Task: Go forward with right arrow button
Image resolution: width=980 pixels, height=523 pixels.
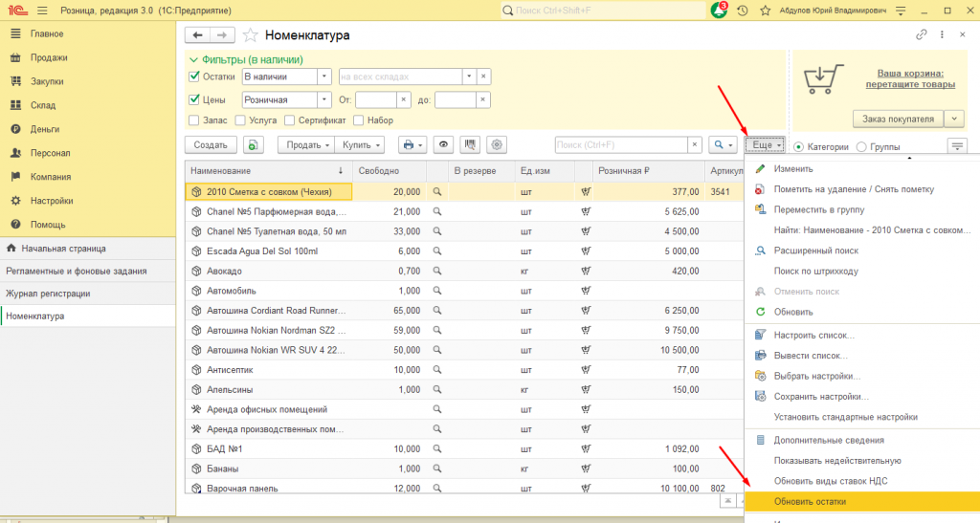Action: click(222, 35)
